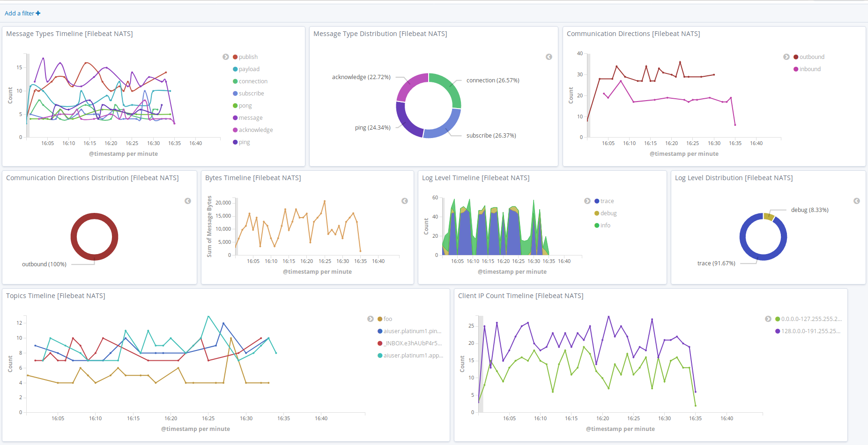Select the ping legend entry
The width and height of the screenshot is (868, 445).
[x=241, y=142]
